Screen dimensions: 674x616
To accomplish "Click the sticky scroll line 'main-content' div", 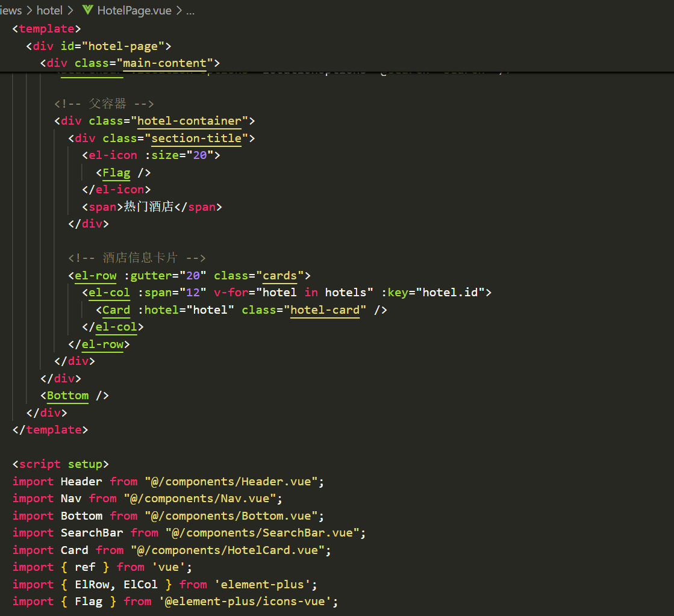I will [x=130, y=63].
